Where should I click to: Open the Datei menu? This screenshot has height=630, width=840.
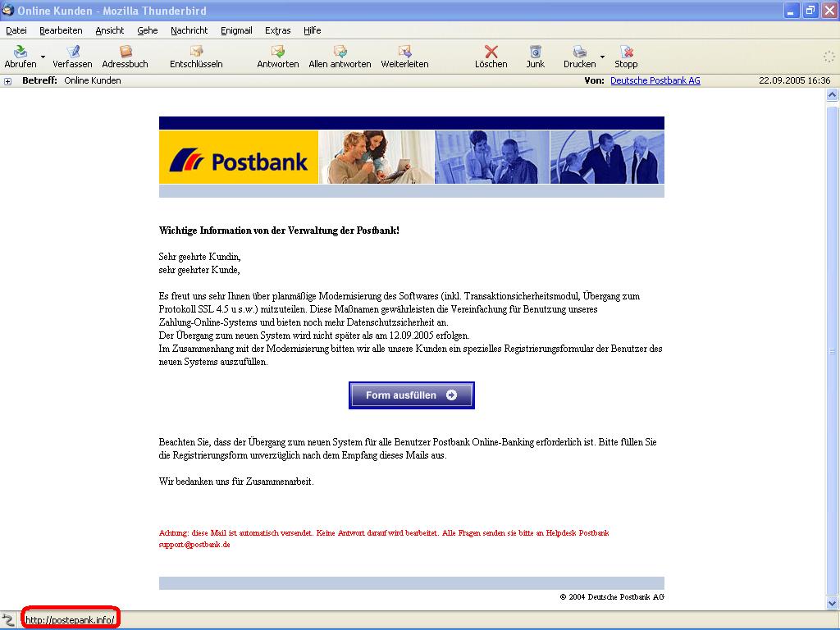[16, 30]
